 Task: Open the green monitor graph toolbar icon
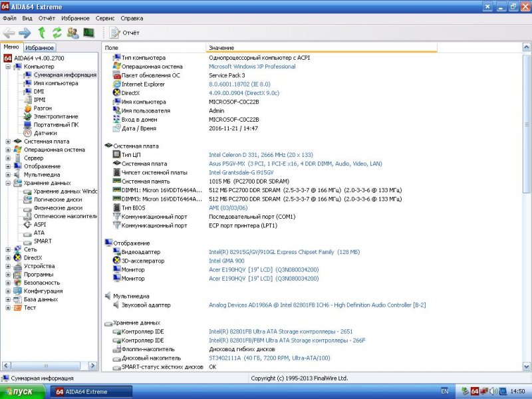pyautogui.click(x=88, y=33)
